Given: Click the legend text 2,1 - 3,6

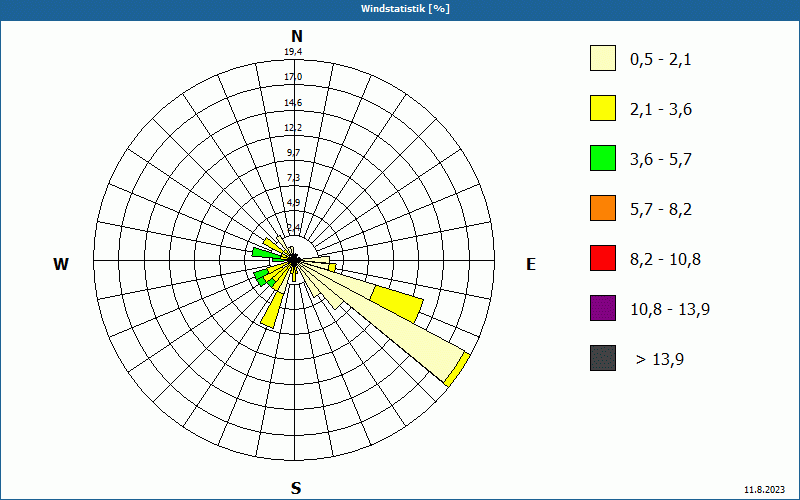Looking at the screenshot, I should click(661, 110).
